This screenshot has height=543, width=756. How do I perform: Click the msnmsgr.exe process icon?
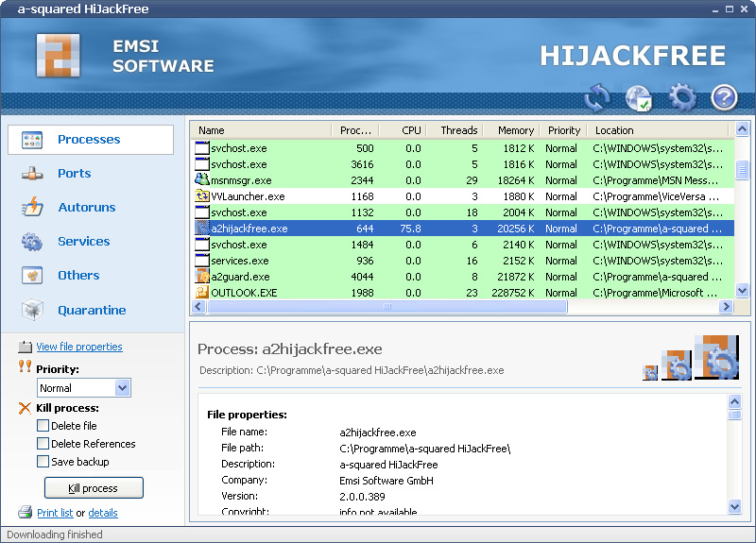coord(202,180)
